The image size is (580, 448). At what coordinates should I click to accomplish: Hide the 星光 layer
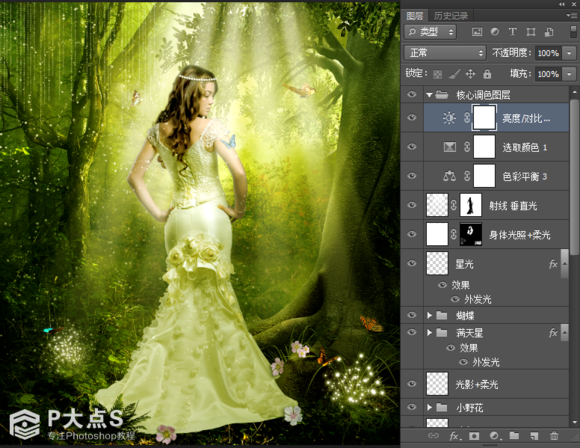point(412,263)
